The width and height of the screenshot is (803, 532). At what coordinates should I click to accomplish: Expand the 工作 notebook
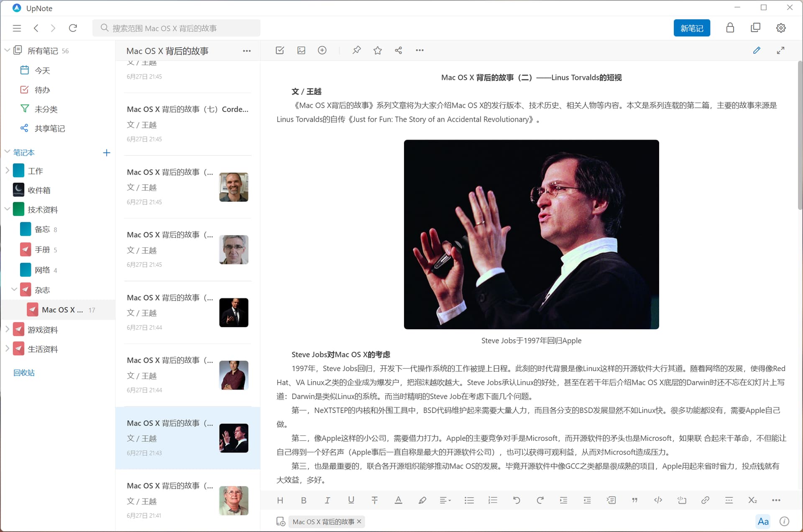pos(7,171)
